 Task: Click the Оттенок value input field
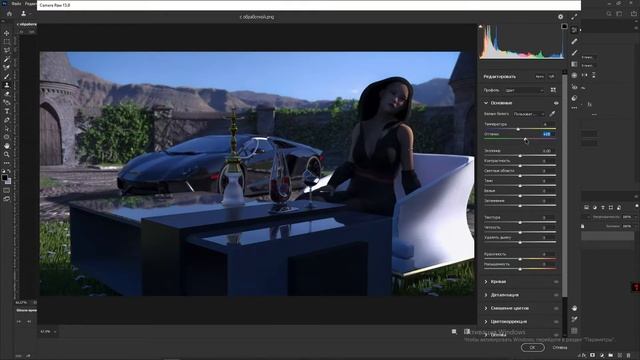(x=547, y=134)
